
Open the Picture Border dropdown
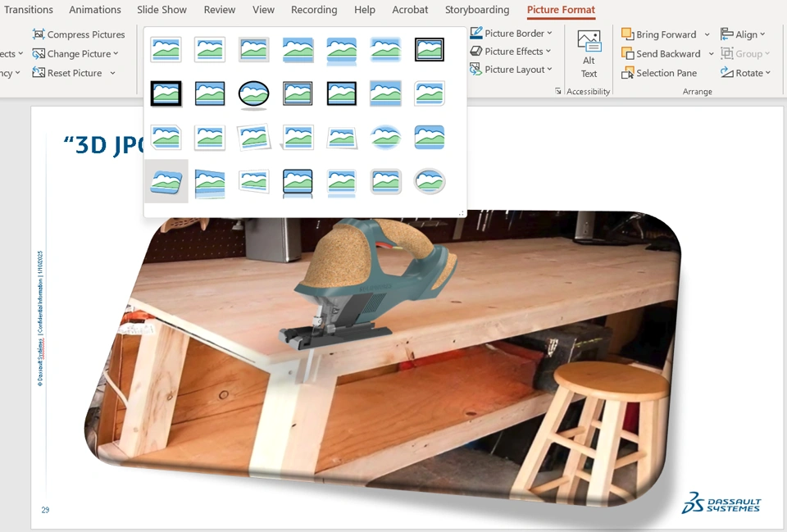click(x=511, y=33)
